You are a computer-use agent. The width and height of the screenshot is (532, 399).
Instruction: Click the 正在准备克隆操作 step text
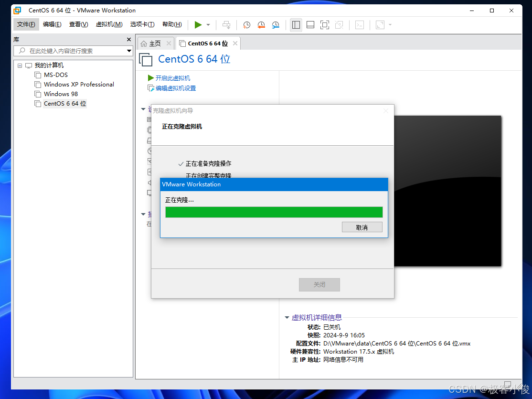(208, 164)
